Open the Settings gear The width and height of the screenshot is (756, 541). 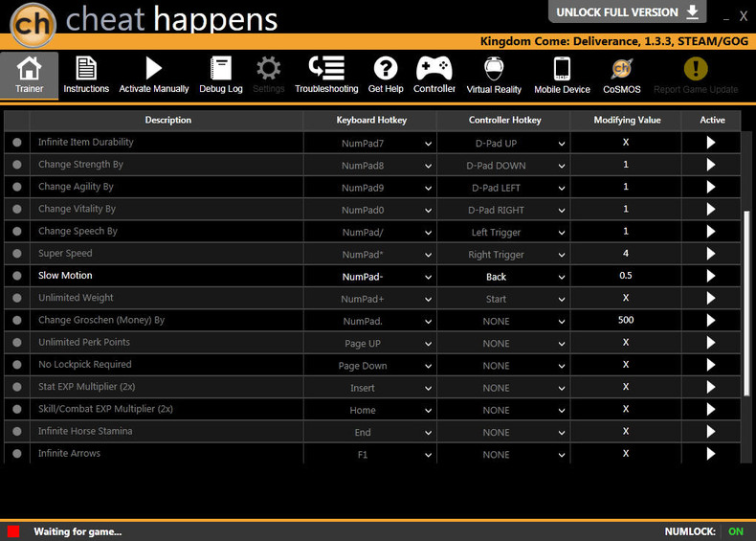(269, 76)
